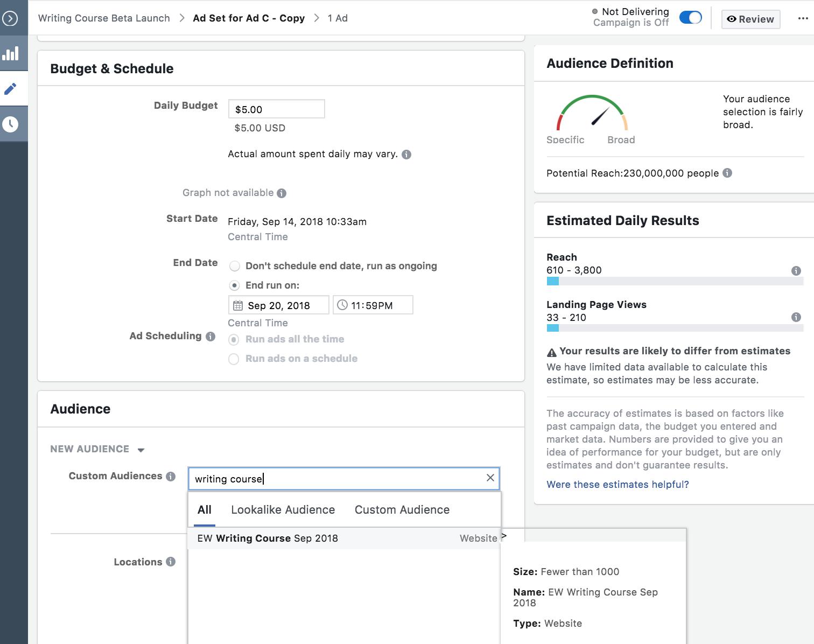Screen dimensions: 814x644
Task: Select the End run on radio option
Action: pos(235,285)
